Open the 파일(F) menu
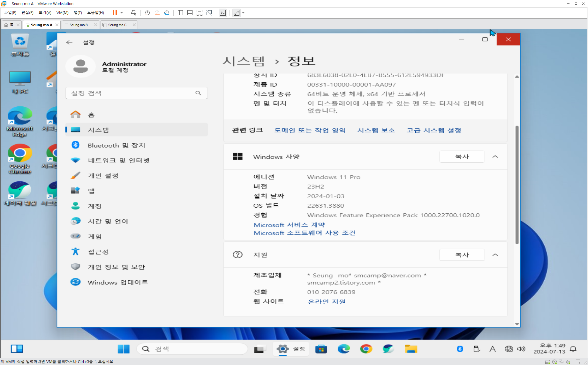Image resolution: width=588 pixels, height=365 pixels. click(x=10, y=13)
